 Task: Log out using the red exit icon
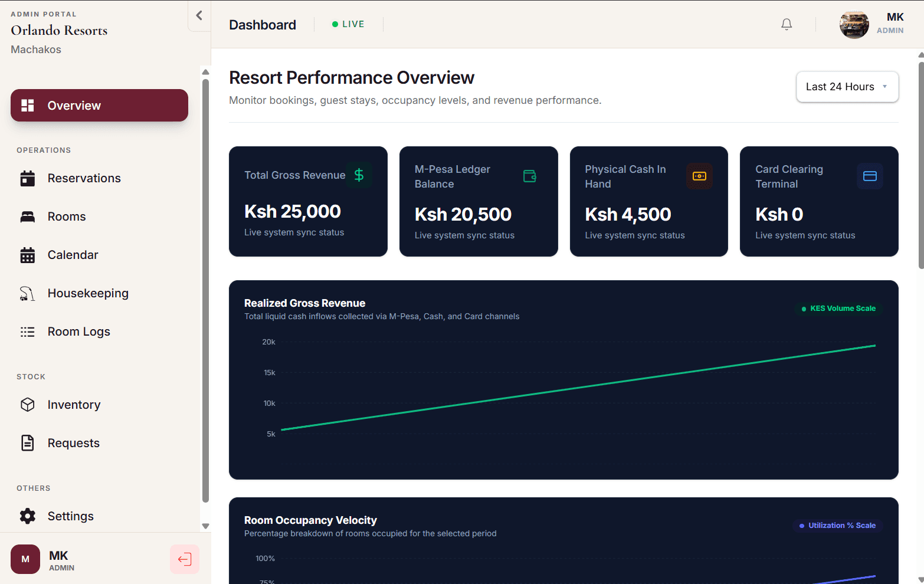tap(185, 559)
